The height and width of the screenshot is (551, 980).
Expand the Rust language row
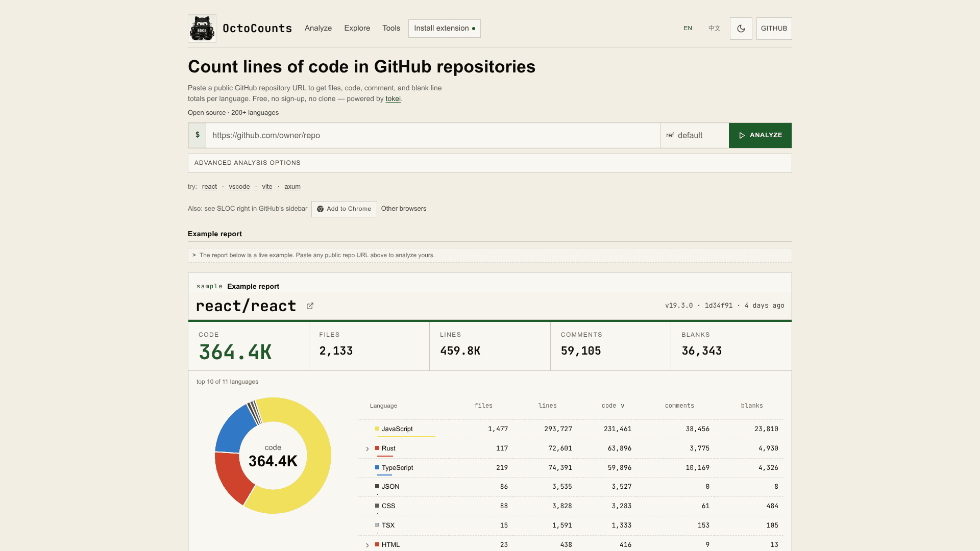367,449
